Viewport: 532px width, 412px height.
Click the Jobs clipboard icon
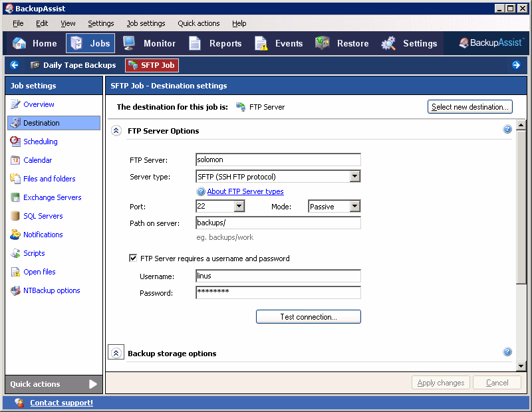point(76,43)
